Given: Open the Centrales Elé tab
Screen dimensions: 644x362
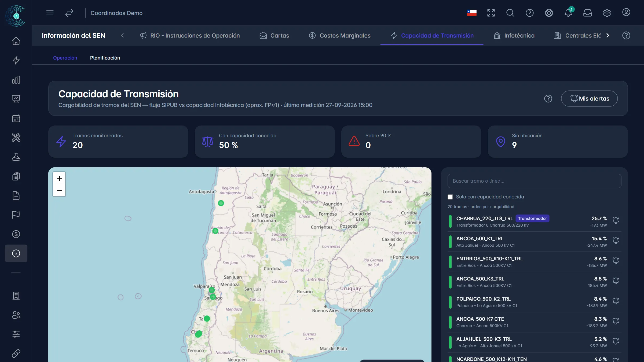Looking at the screenshot, I should tap(577, 35).
